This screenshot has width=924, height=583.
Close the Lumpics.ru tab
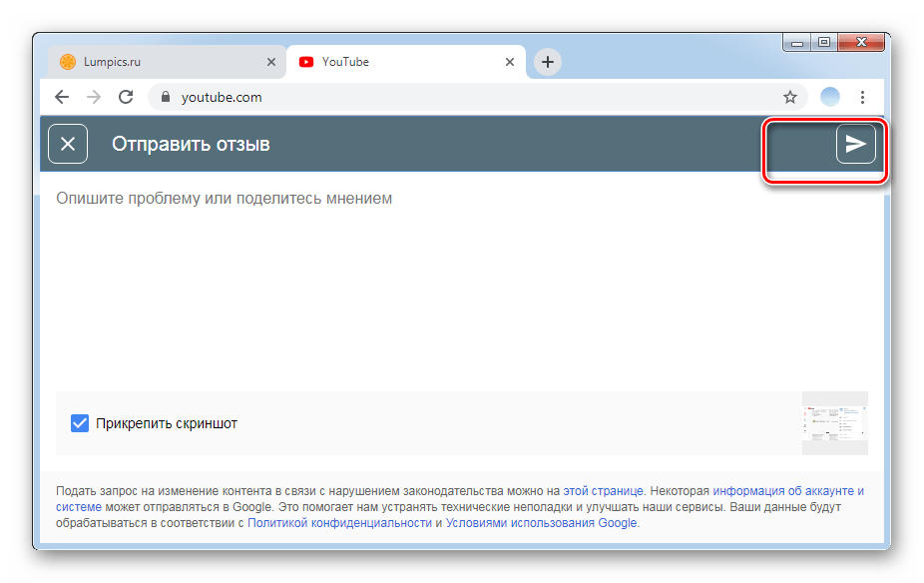pos(271,62)
